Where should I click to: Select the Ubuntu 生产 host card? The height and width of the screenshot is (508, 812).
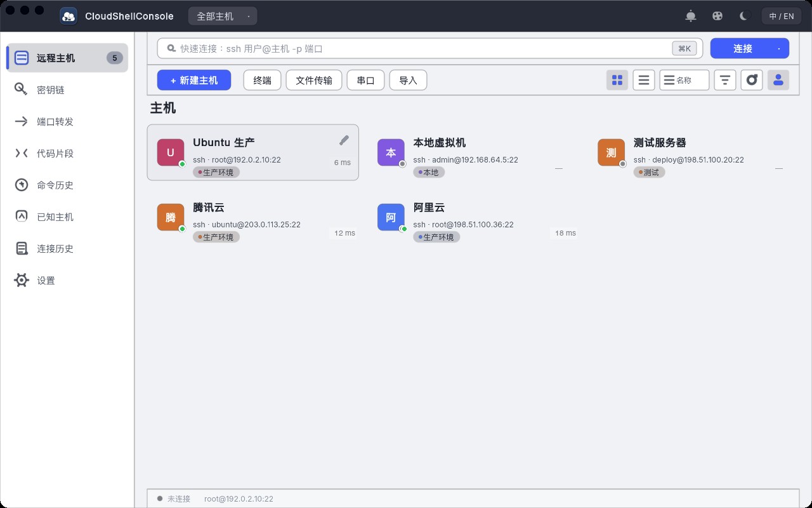point(252,152)
